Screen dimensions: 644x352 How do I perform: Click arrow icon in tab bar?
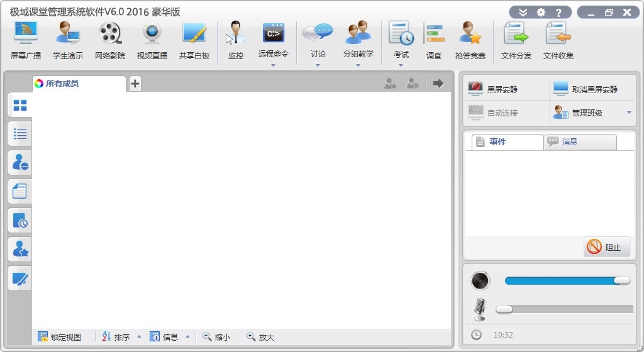438,84
